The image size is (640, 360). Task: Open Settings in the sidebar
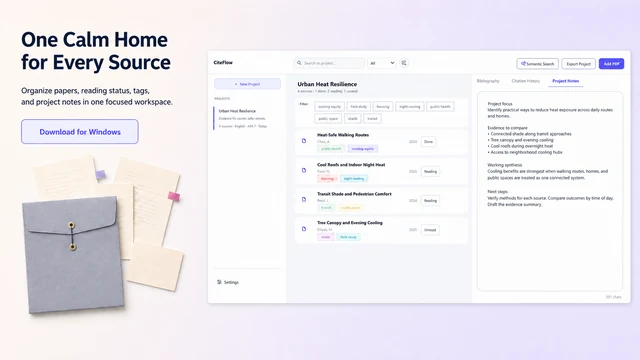228,282
